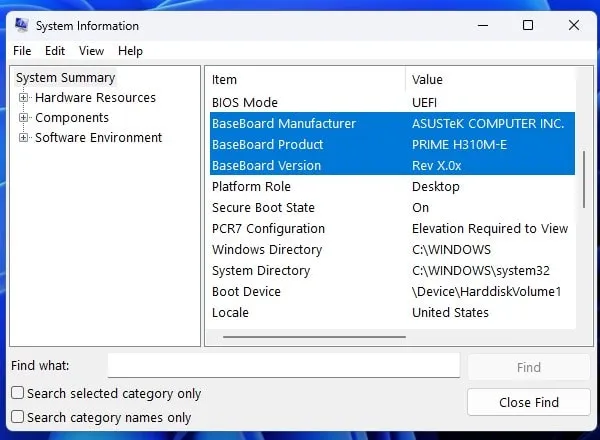Click the Find what input field
The image size is (600, 440).
tap(284, 365)
